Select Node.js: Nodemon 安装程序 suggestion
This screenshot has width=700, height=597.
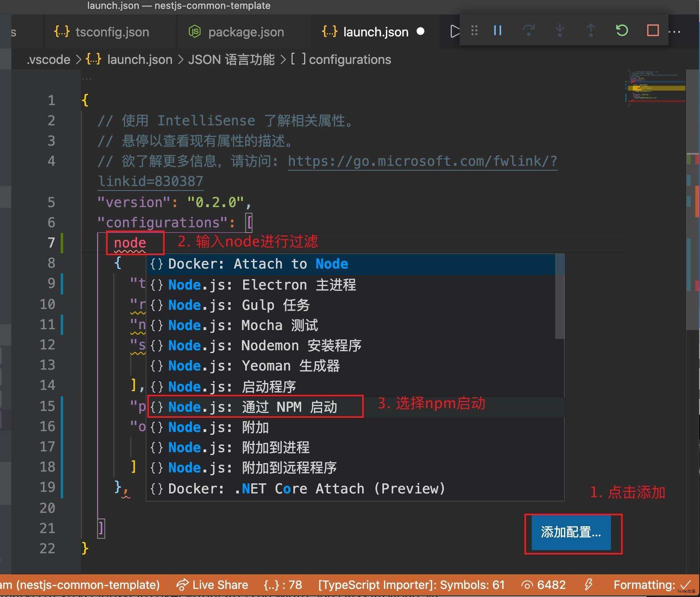pos(351,345)
